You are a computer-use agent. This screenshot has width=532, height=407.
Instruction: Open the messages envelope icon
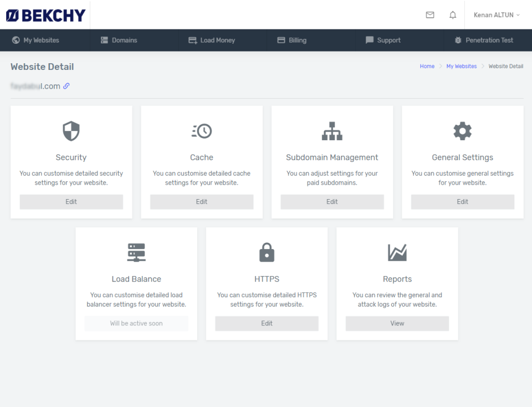430,15
